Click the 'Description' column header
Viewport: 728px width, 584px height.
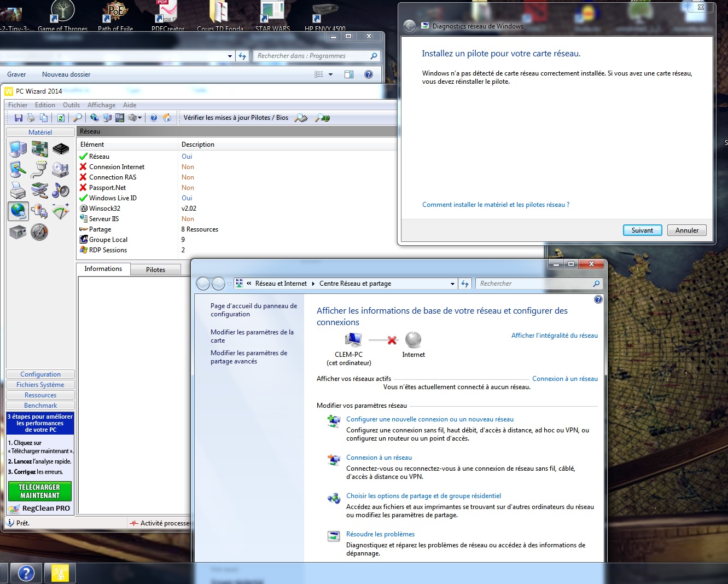198,144
